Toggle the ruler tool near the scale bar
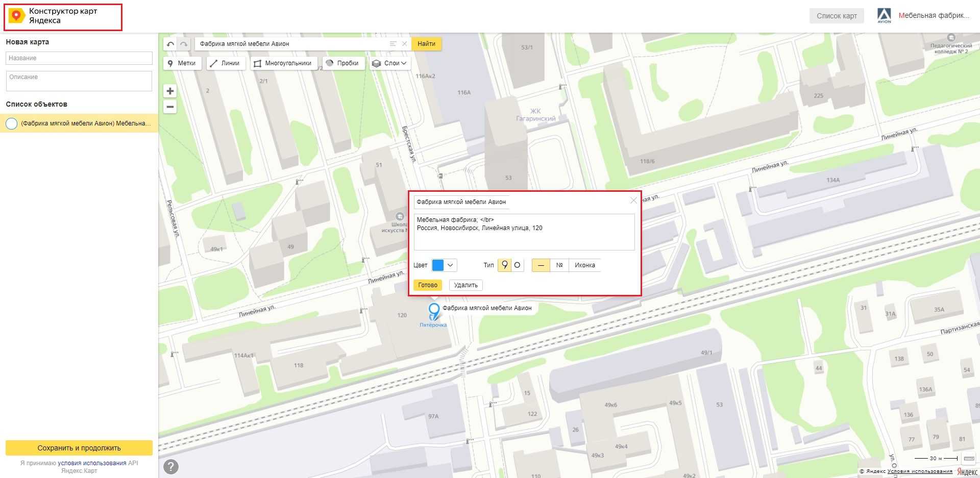The width and height of the screenshot is (980, 478). click(x=968, y=459)
